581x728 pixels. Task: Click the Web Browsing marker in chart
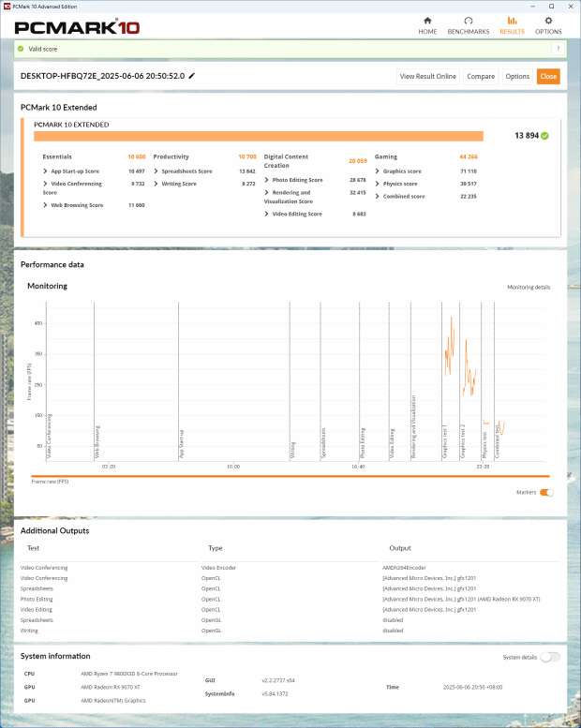(x=97, y=442)
